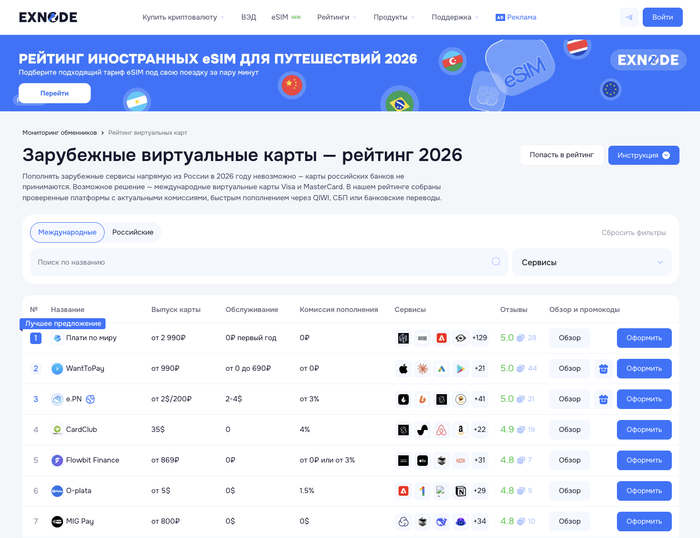
Task: Open the Сервисы dropdown filter
Action: [592, 262]
